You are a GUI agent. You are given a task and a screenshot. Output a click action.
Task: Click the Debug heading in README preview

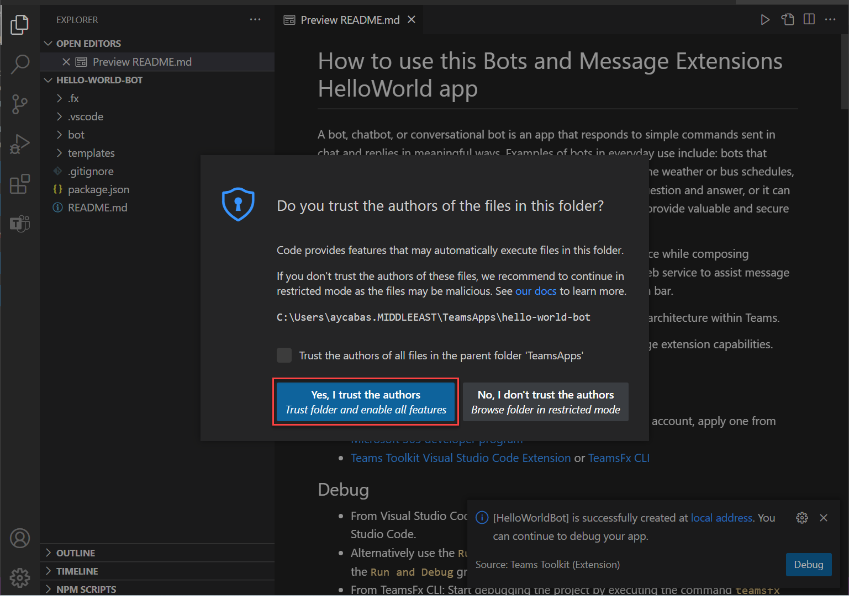(343, 490)
